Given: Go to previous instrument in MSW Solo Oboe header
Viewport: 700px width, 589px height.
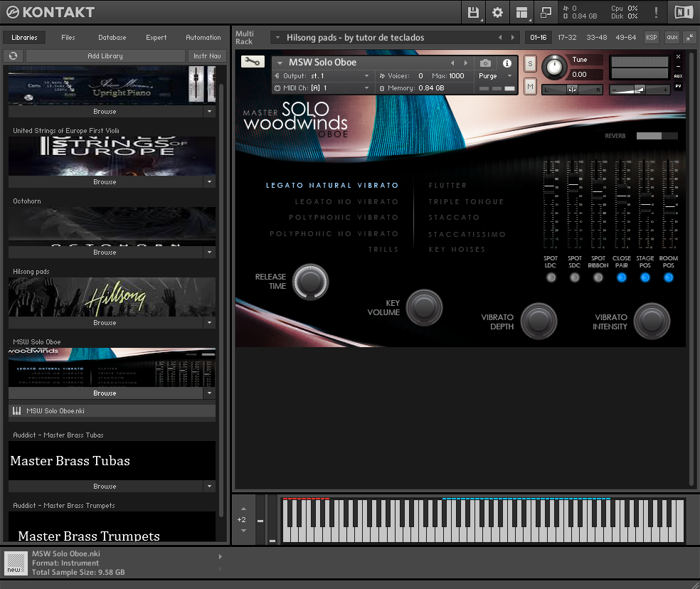Looking at the screenshot, I should point(452,63).
